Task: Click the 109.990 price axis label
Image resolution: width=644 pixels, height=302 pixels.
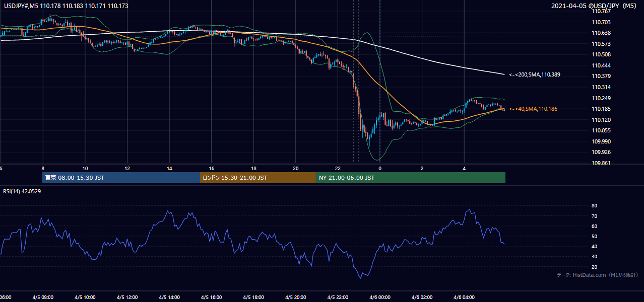Action: [602, 141]
